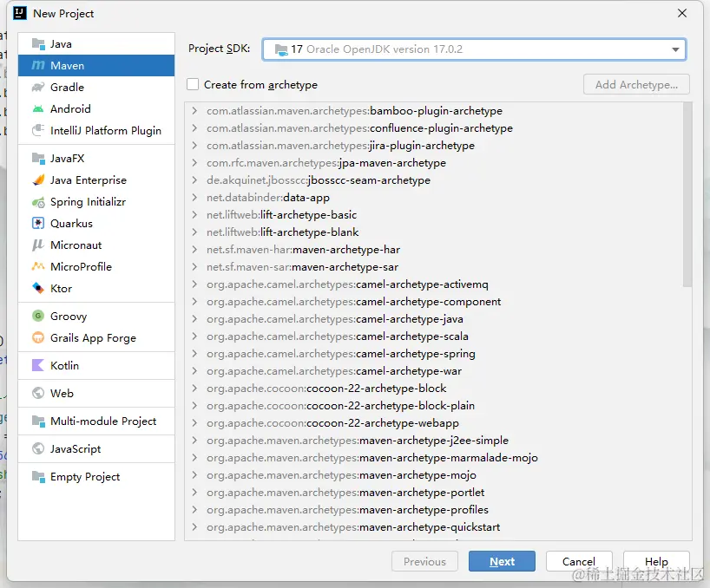Select Kotlin project type label
The width and height of the screenshot is (710, 588).
point(65,365)
